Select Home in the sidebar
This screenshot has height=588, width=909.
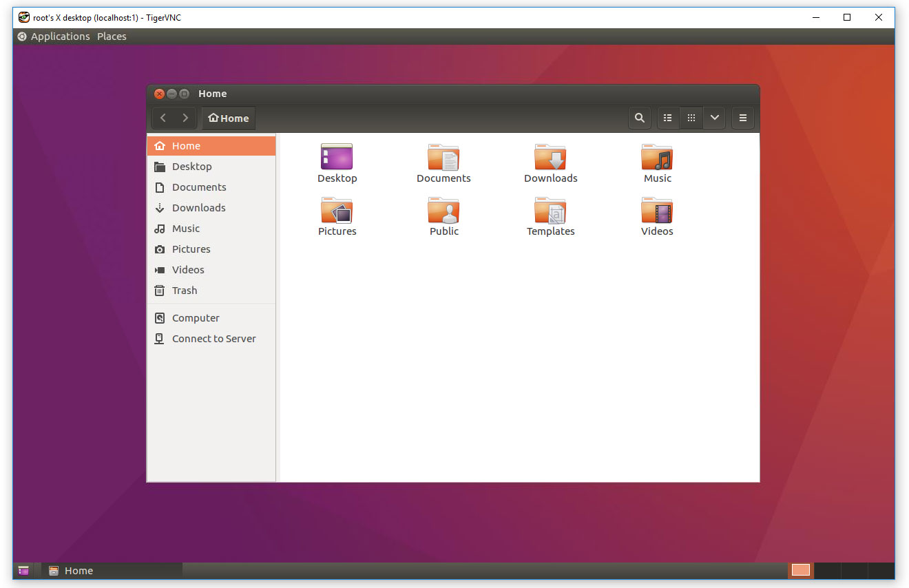(x=211, y=145)
